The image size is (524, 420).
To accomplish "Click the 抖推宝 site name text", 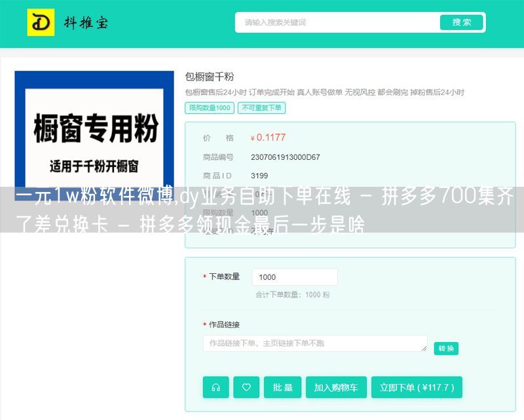I will click(x=86, y=23).
